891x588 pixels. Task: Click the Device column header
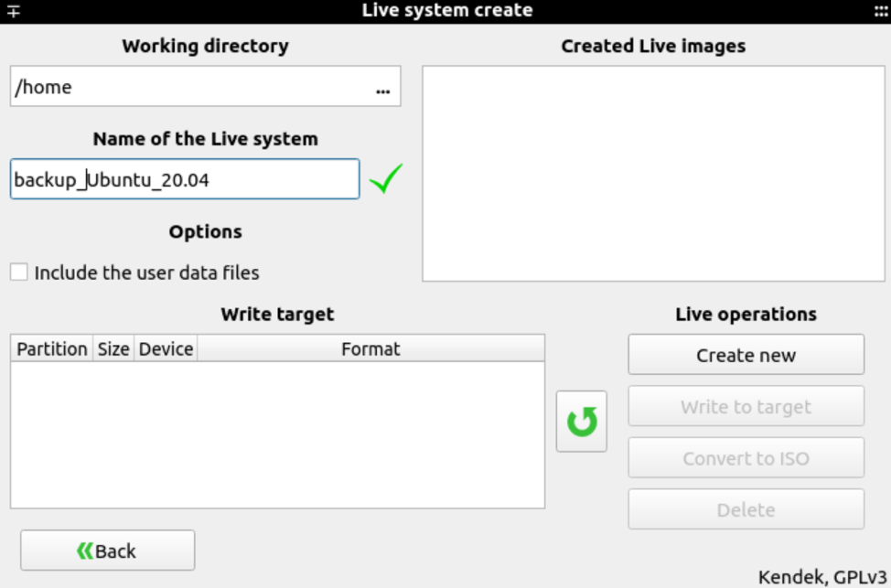167,348
